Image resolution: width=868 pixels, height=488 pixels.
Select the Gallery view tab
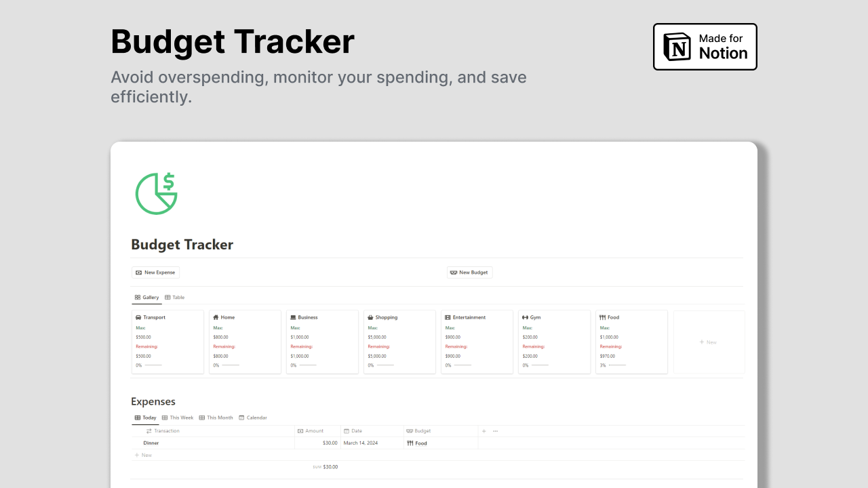(x=146, y=298)
